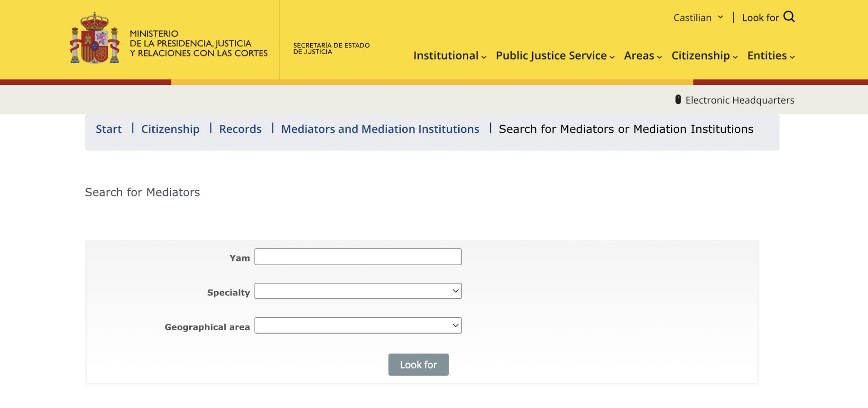Open the Castilian language selector
Image resolution: width=868 pixels, height=408 pixels.
[698, 18]
